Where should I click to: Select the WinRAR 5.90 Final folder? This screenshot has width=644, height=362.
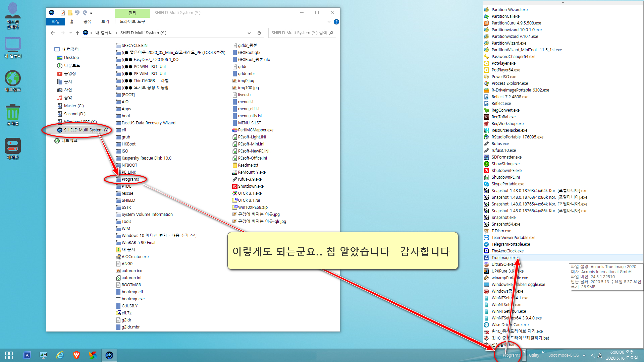[x=136, y=243]
